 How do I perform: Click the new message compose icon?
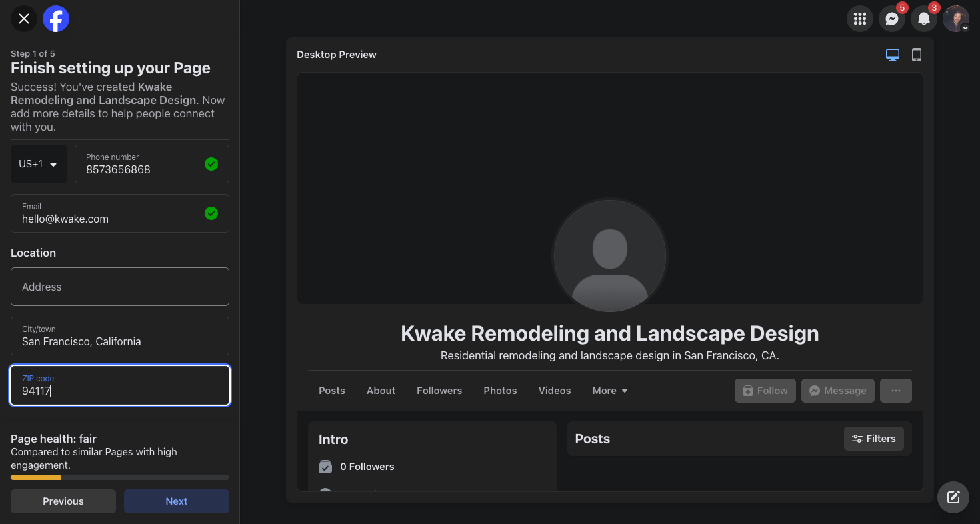tap(953, 497)
